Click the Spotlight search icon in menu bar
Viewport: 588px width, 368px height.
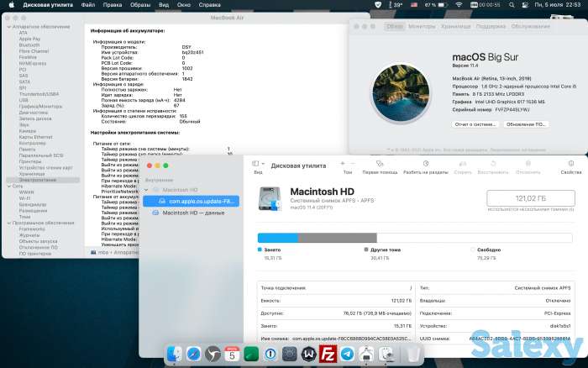512,5
